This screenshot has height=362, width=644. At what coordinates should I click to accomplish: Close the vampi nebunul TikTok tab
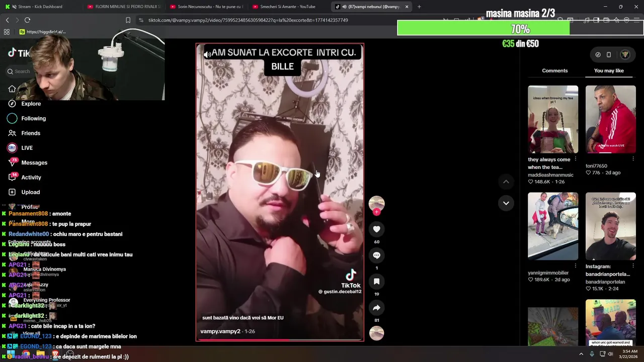[x=407, y=7]
